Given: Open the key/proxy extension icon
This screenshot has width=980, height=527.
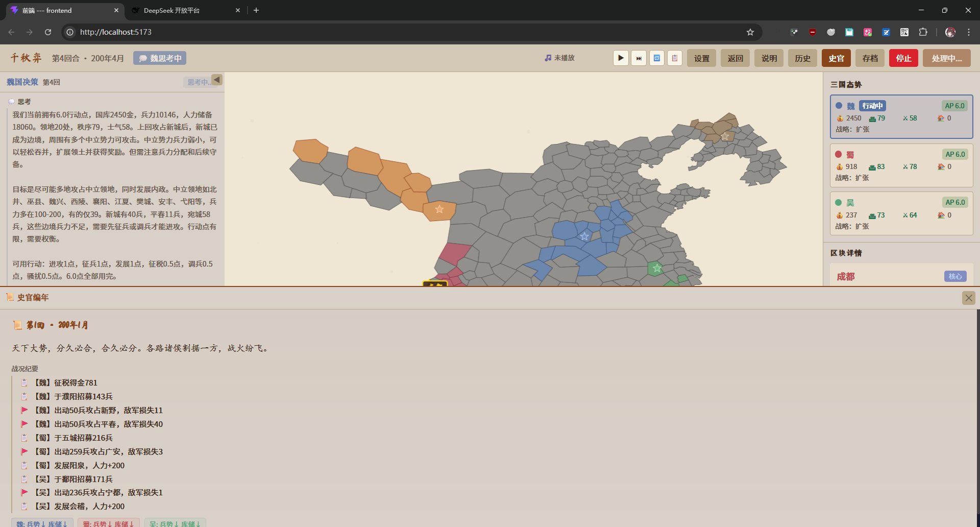Looking at the screenshot, I should tap(794, 32).
